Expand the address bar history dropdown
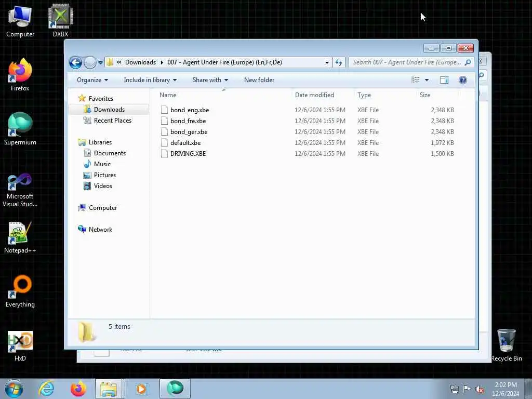This screenshot has width=532, height=399. click(327, 62)
